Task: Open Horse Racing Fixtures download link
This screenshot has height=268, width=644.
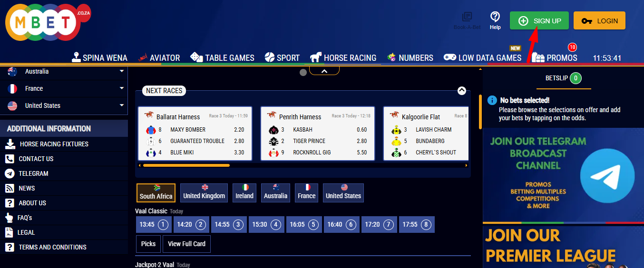Action: pos(54,144)
